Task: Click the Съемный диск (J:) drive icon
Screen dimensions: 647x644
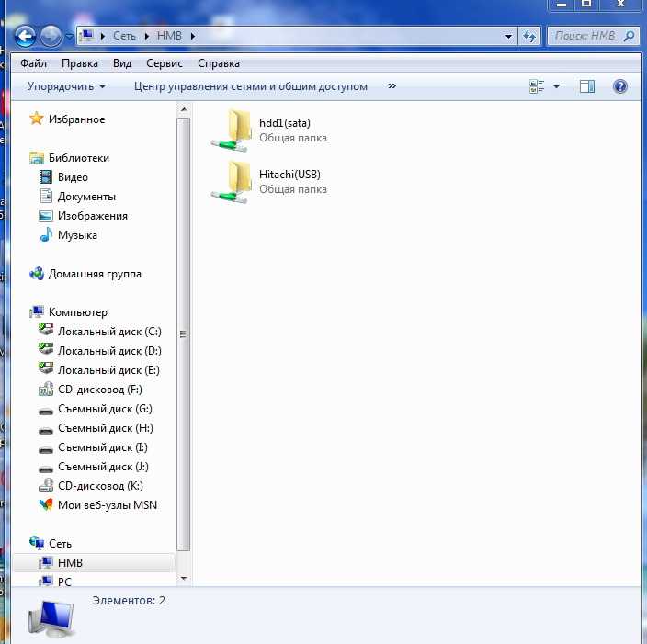Action: point(46,469)
